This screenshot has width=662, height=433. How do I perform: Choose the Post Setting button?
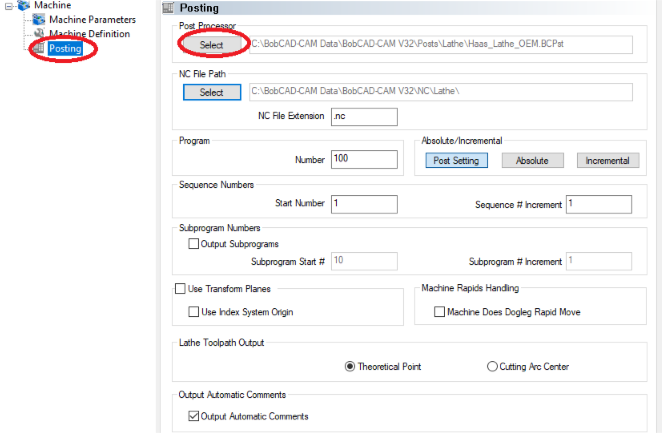456,160
